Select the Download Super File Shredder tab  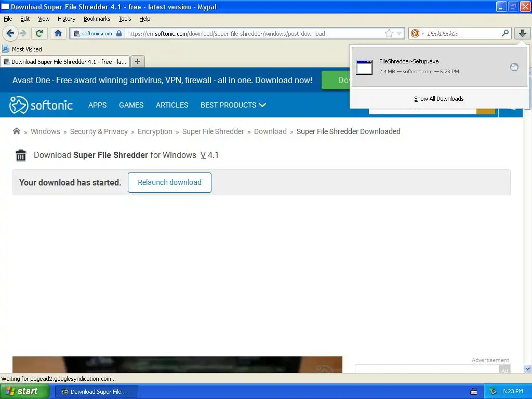[65, 62]
